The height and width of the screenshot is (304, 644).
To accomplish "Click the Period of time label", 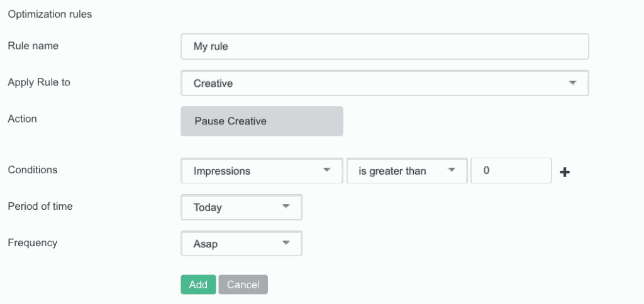I will (x=40, y=206).
